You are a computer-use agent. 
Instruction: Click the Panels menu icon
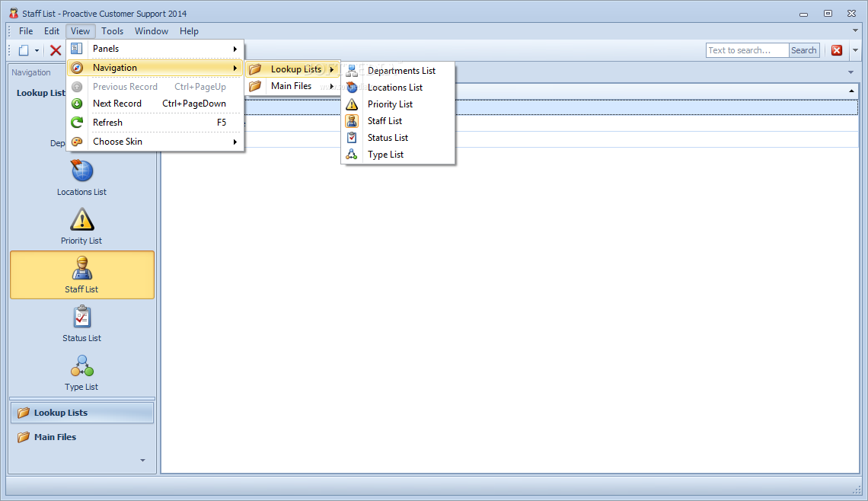click(x=77, y=49)
